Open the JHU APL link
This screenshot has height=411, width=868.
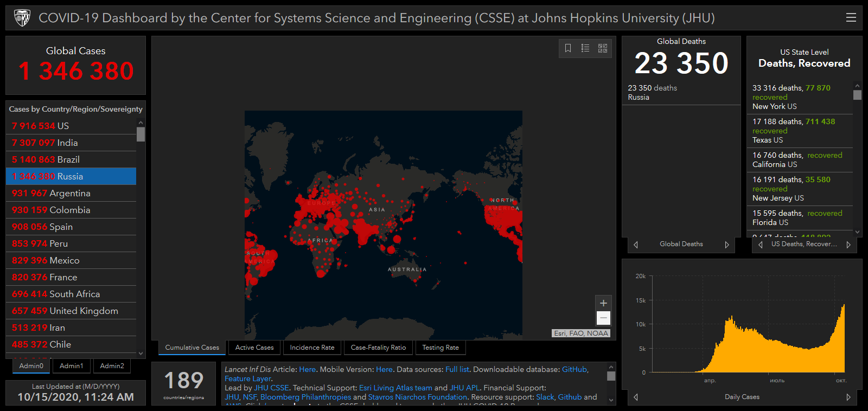click(464, 388)
